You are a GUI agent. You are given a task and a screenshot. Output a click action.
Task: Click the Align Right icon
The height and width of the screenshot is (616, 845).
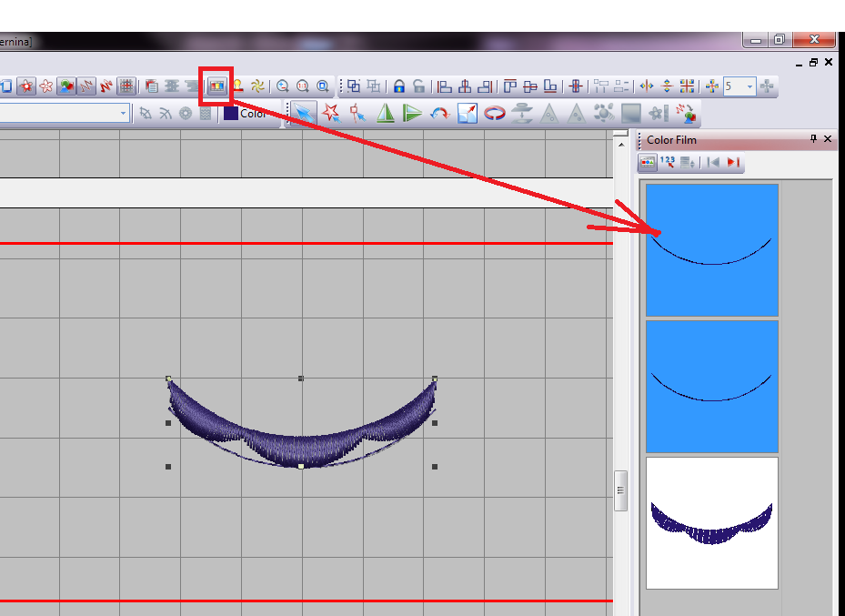coord(485,86)
